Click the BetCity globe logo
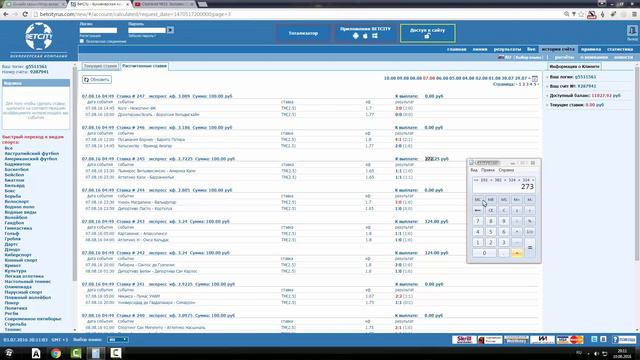640x360 pixels. click(39, 37)
